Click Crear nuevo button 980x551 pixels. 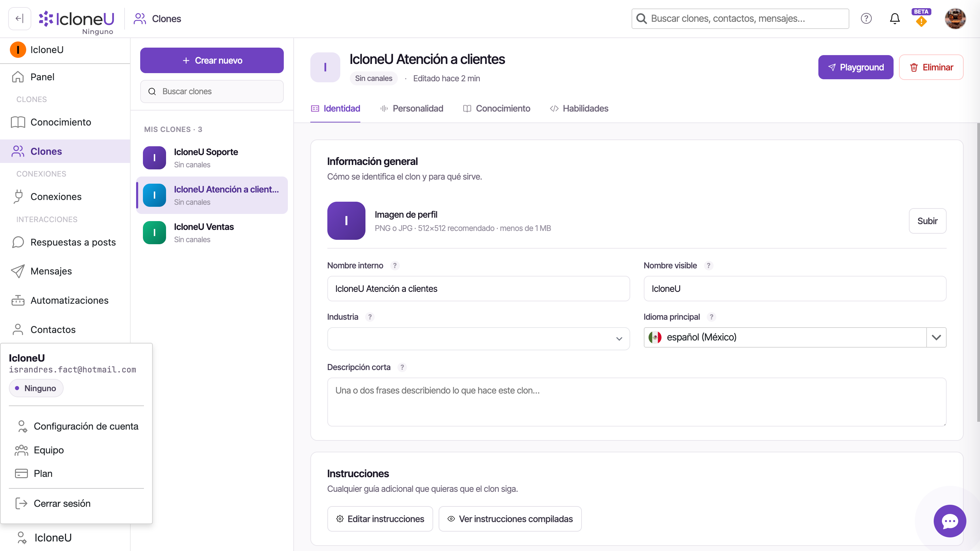pyautogui.click(x=212, y=61)
